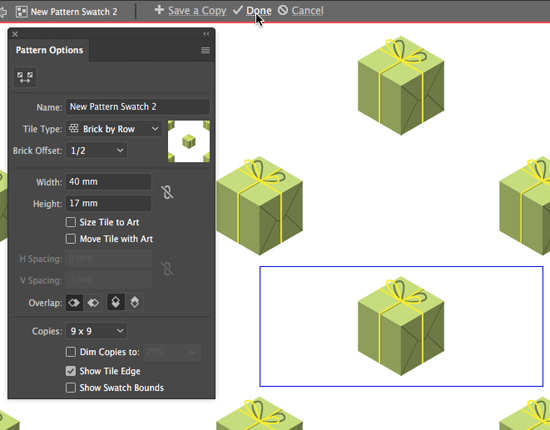Enable Dim Copies to checkbox

[71, 352]
